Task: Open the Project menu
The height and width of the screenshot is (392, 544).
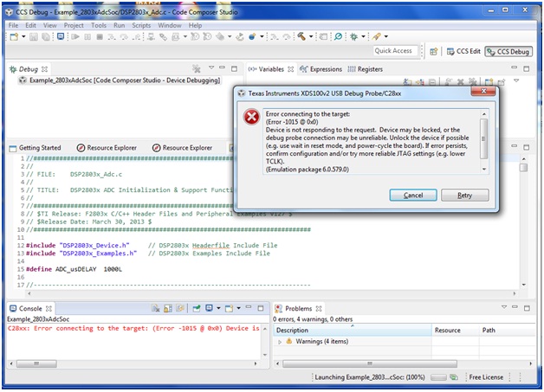Action: point(74,25)
